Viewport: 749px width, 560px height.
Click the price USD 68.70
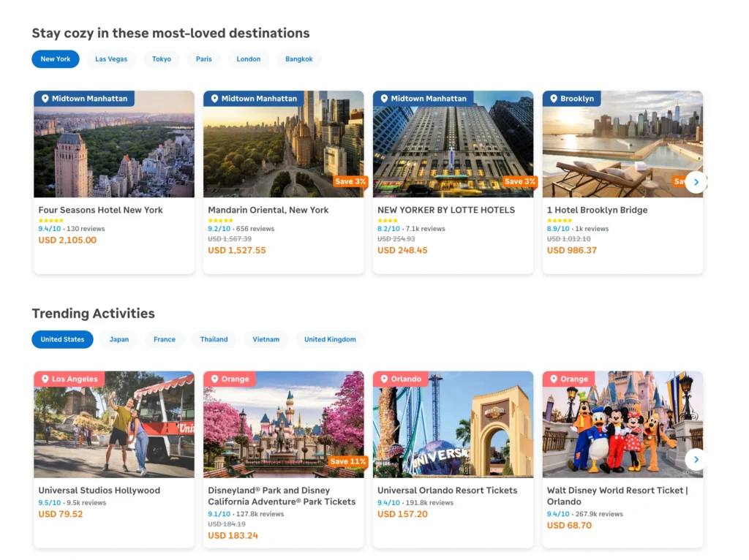[x=569, y=526]
